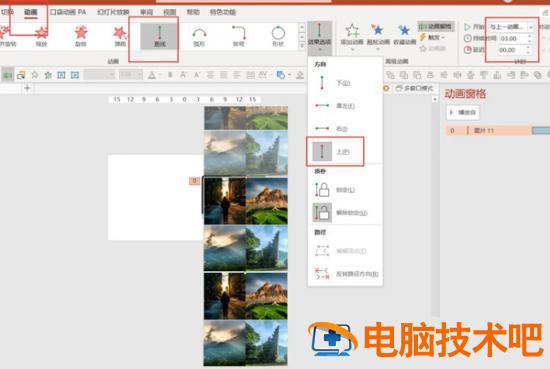The image size is (550, 369).
Task: Click the green star quick-access icon
Action: click(48, 75)
